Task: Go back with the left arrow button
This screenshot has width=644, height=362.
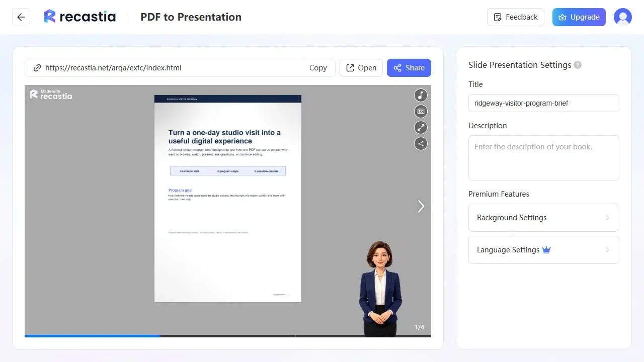Action: (21, 17)
